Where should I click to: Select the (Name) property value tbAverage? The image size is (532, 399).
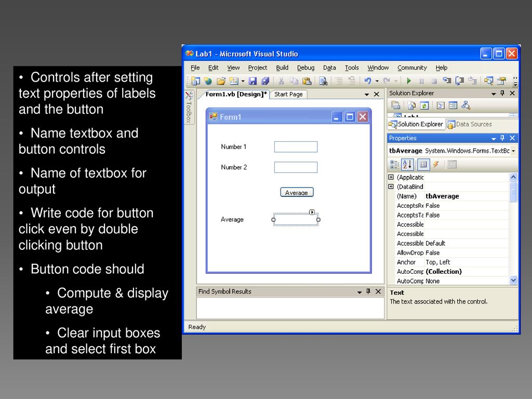pos(442,196)
